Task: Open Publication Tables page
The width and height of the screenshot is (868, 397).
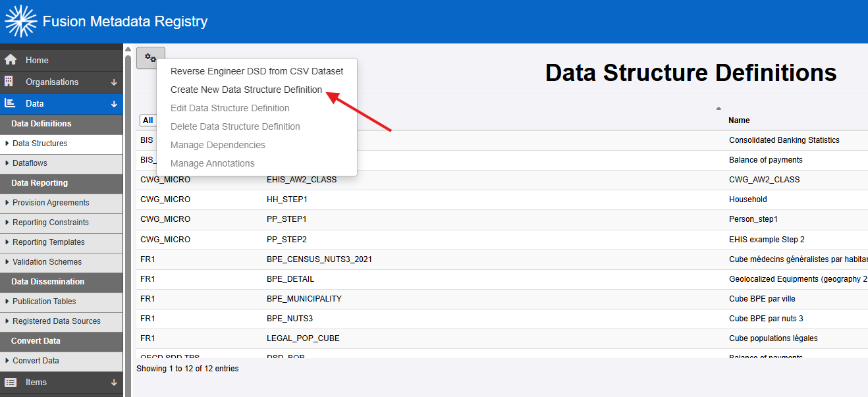Action: (x=61, y=302)
